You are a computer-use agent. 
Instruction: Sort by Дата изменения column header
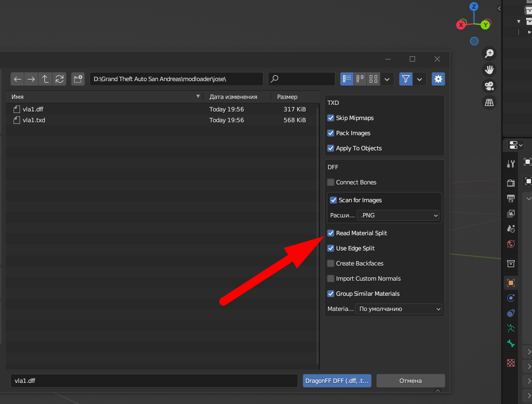[x=233, y=97]
